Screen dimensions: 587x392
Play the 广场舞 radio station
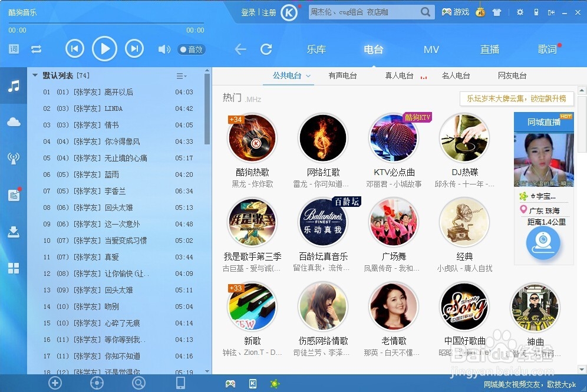394,222
